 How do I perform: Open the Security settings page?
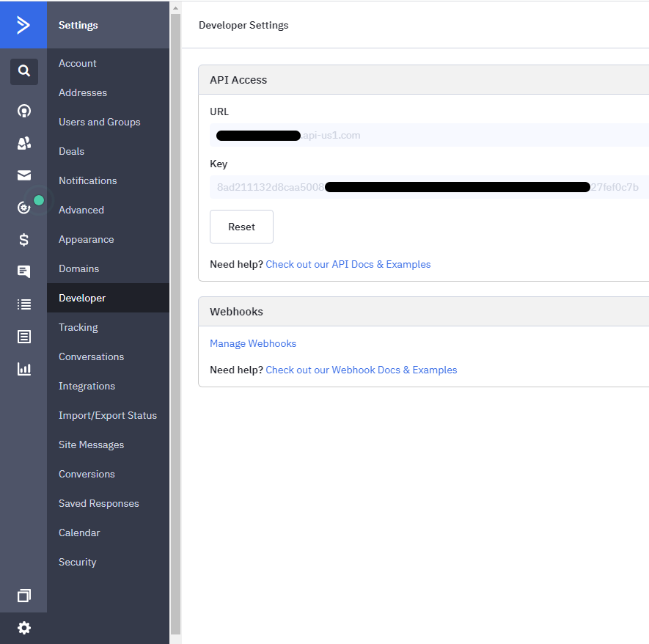tap(78, 562)
